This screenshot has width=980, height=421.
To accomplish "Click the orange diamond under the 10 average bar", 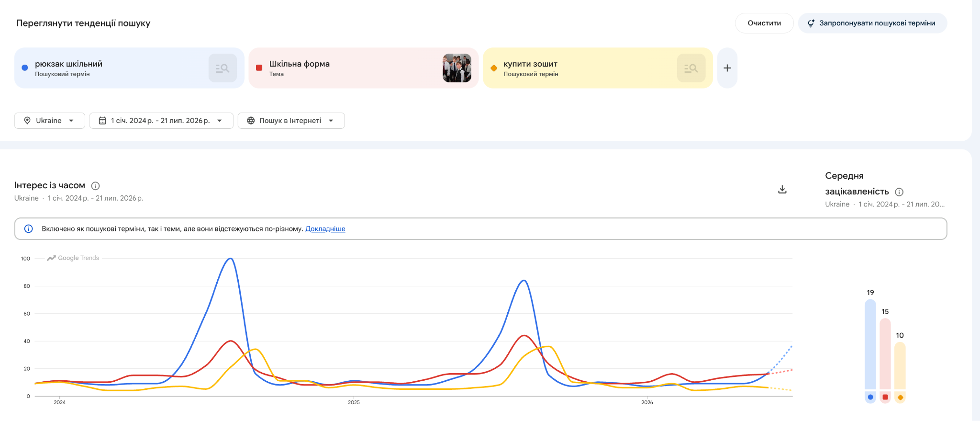I will (900, 397).
